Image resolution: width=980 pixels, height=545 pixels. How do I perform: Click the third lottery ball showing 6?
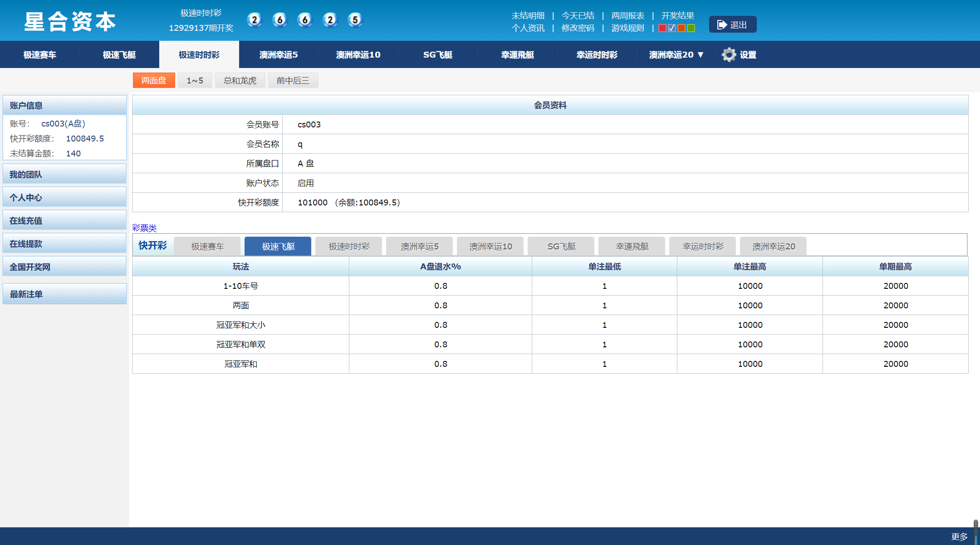click(305, 20)
